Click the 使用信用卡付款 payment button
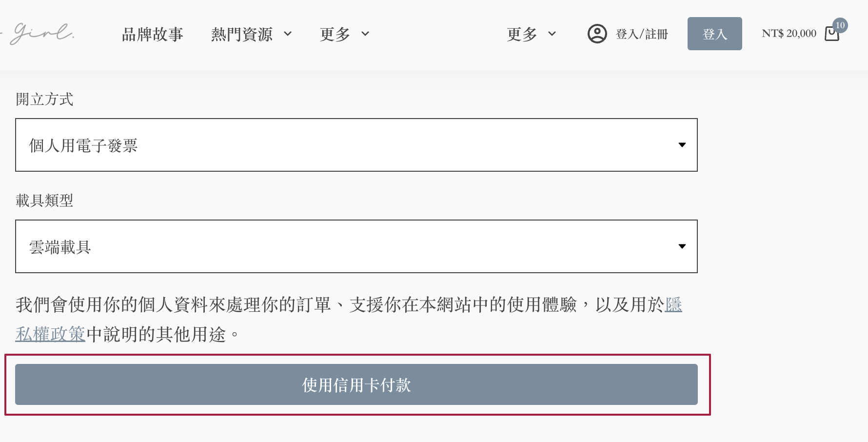 tap(356, 385)
